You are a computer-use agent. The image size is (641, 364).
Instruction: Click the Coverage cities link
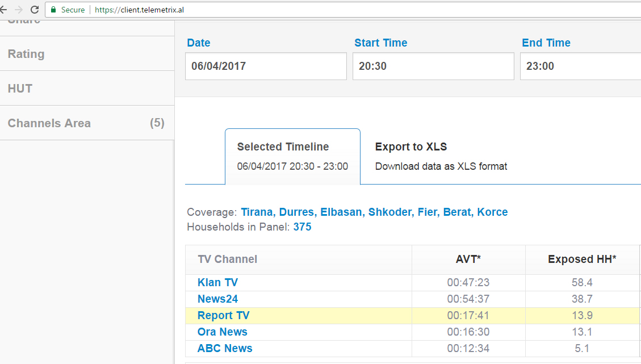374,212
